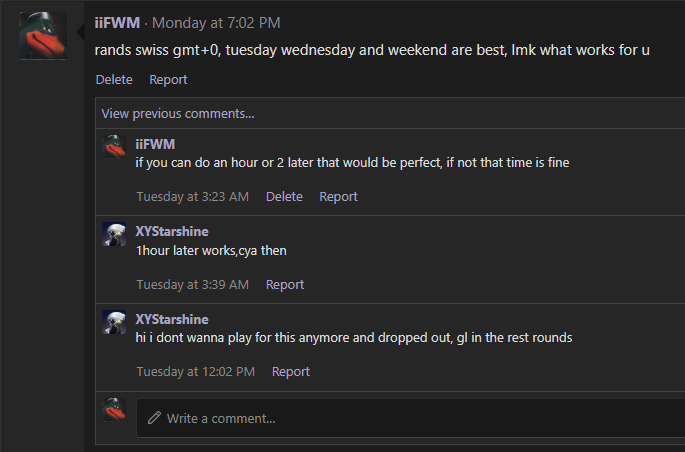
Task: Click the iiFWM username on the "hour or 2 later" comment
Action: [155, 144]
